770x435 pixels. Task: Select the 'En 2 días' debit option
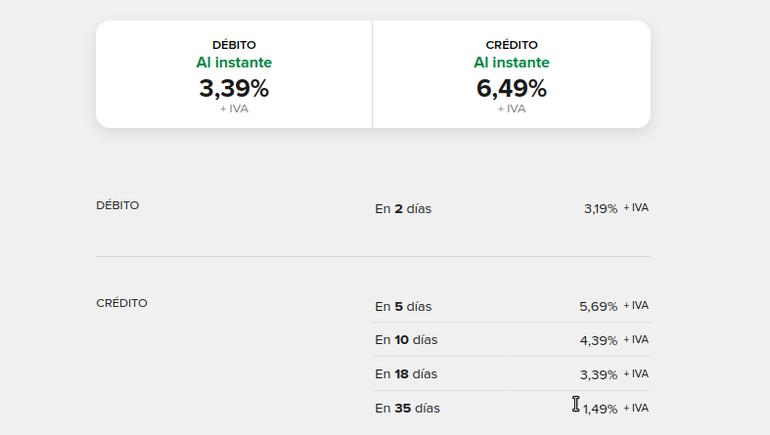point(403,209)
